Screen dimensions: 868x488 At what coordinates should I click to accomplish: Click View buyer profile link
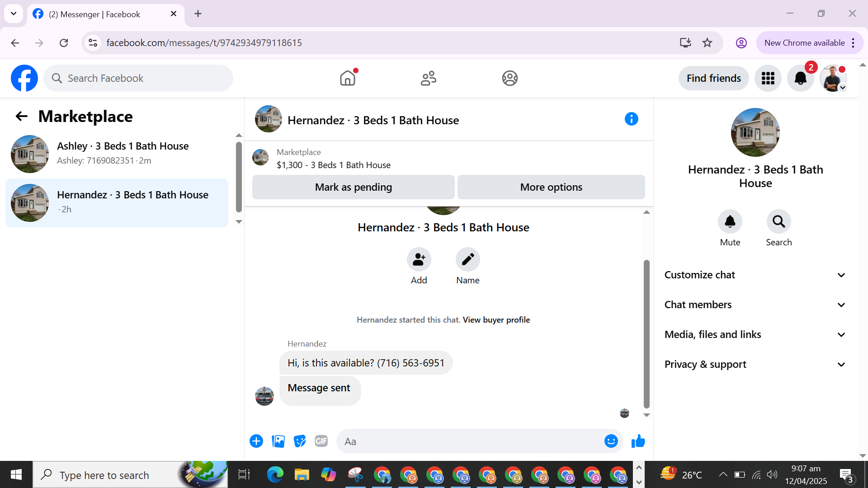[x=496, y=320]
